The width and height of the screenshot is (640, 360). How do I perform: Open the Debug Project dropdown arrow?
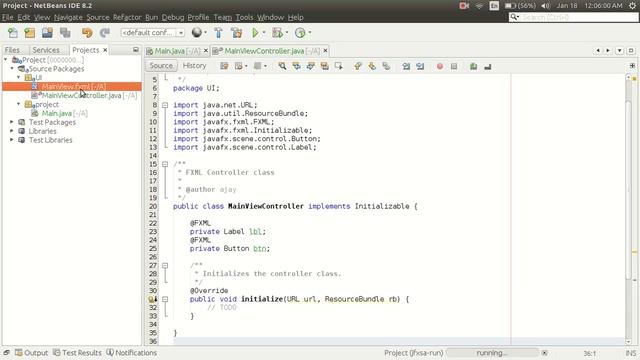[x=287, y=33]
